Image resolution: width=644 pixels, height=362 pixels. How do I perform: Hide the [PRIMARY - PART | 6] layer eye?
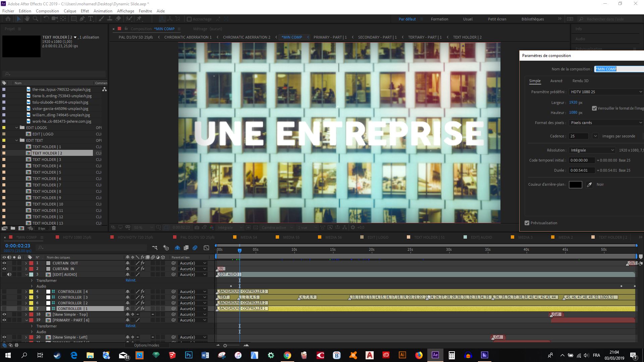pyautogui.click(x=4, y=320)
